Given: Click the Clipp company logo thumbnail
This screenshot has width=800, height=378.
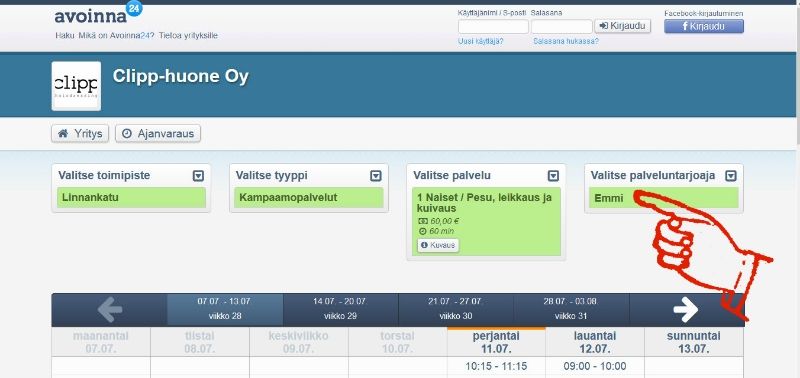Looking at the screenshot, I should pos(76,86).
